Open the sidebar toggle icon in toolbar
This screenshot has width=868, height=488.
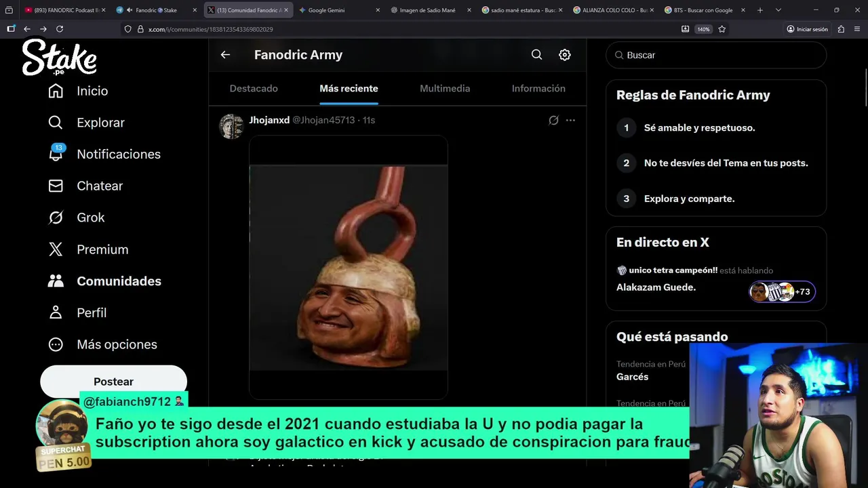(11, 29)
